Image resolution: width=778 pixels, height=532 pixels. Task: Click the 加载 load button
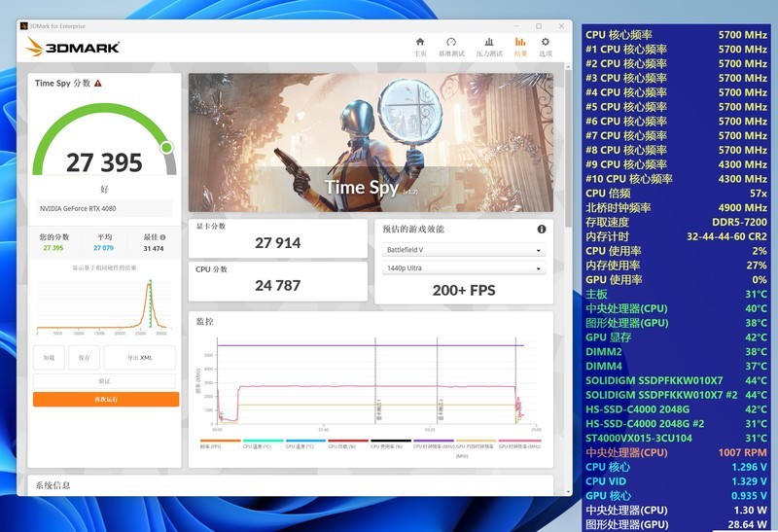point(49,357)
